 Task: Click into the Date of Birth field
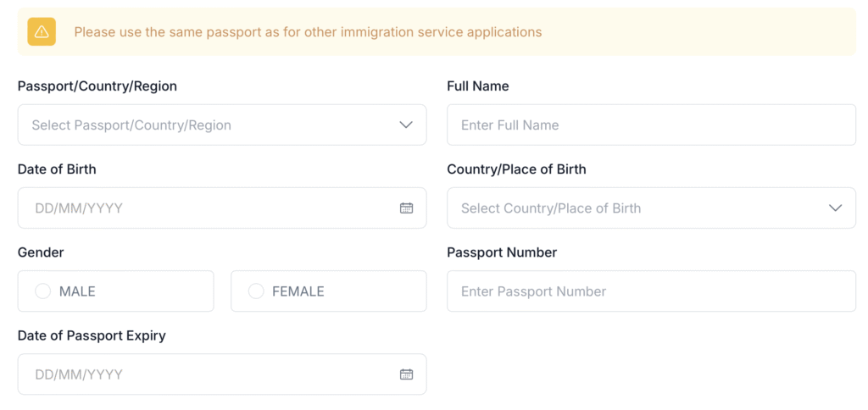203,208
